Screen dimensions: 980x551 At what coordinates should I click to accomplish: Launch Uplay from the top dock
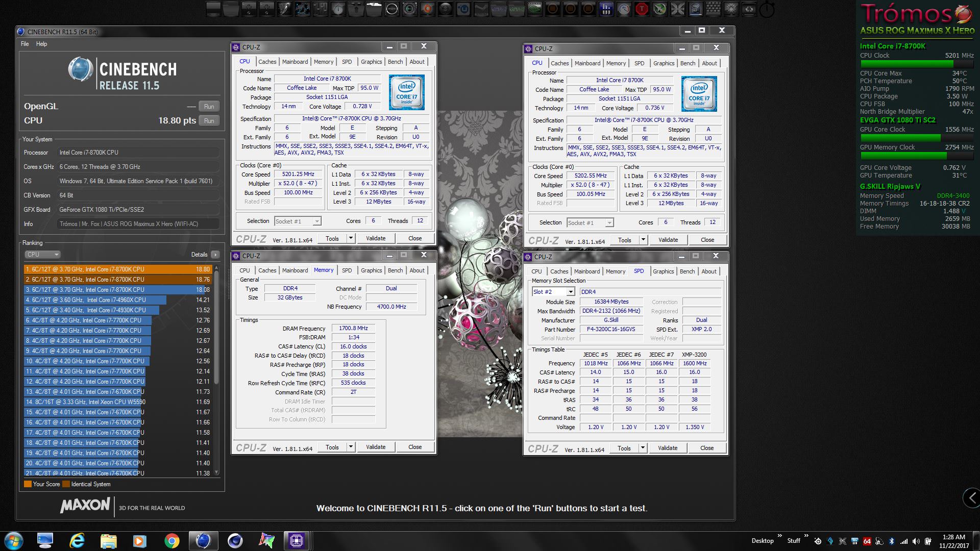[462, 9]
